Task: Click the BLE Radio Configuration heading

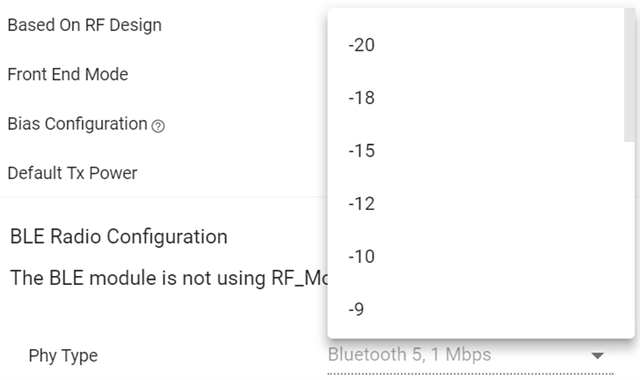Action: tap(119, 237)
